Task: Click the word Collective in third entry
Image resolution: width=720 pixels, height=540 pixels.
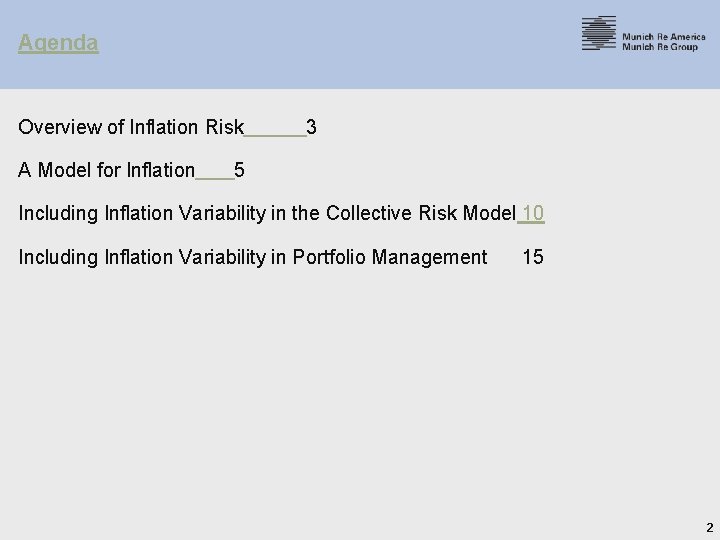Action: 369,213
